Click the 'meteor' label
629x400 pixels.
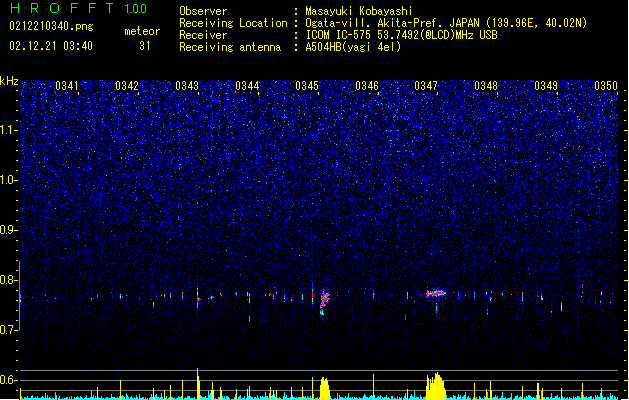142,31
